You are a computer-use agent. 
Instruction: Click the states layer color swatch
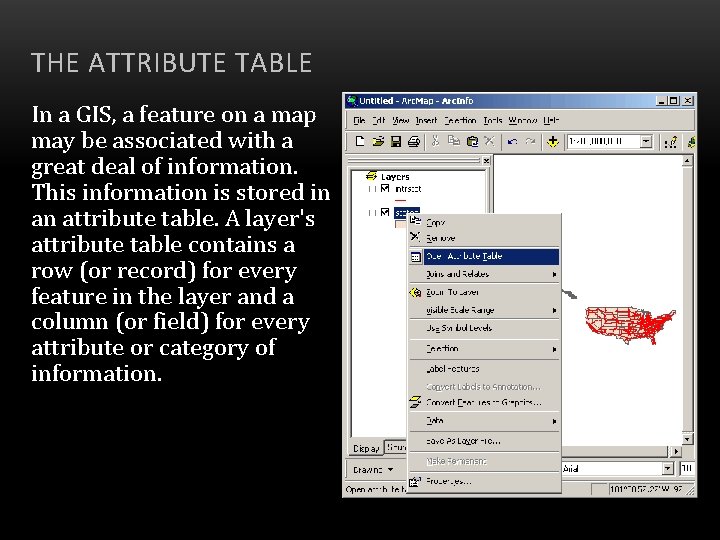(x=400, y=225)
